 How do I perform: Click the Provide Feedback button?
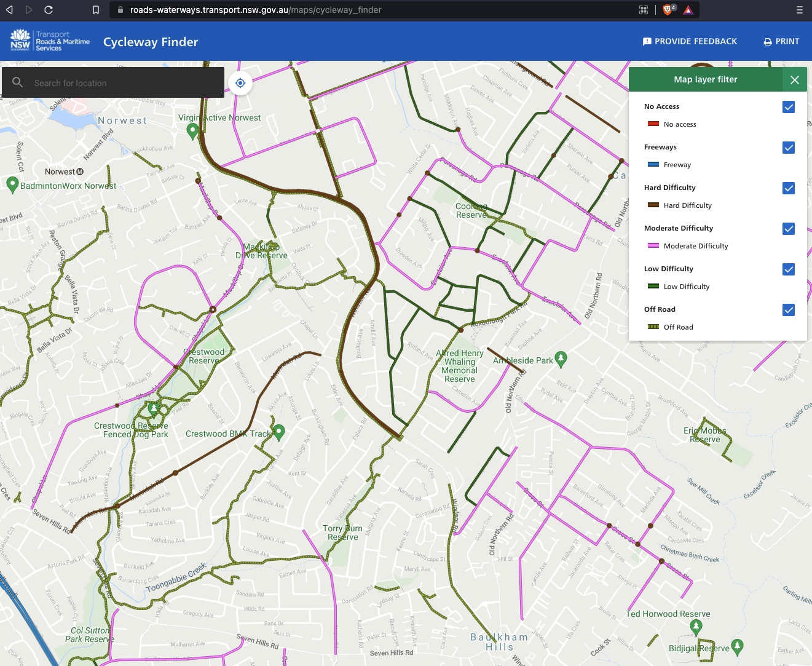[690, 41]
